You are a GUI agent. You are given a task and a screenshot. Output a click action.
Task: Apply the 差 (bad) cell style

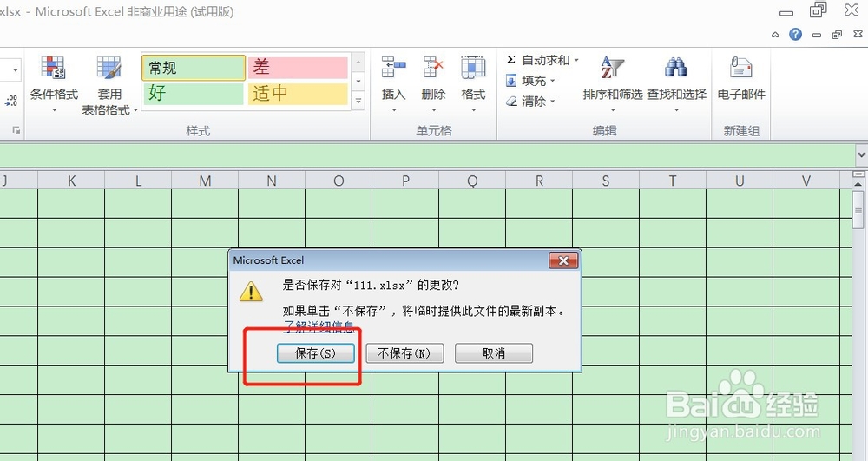(x=298, y=68)
